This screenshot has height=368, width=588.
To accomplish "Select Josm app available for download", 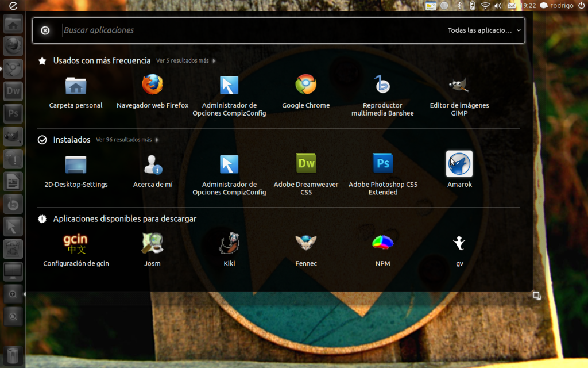I will tap(152, 250).
